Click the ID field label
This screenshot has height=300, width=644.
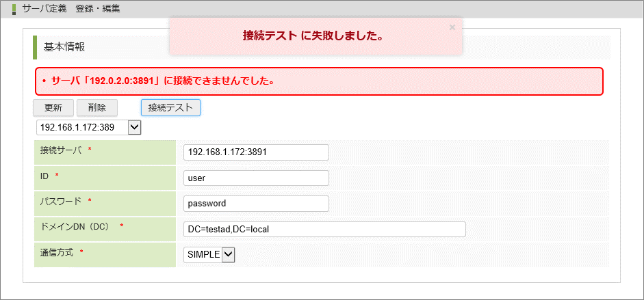[44, 176]
